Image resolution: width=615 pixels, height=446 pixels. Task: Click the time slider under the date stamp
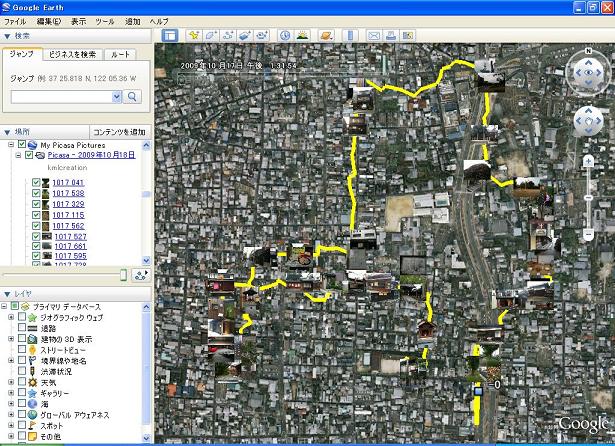[279, 74]
